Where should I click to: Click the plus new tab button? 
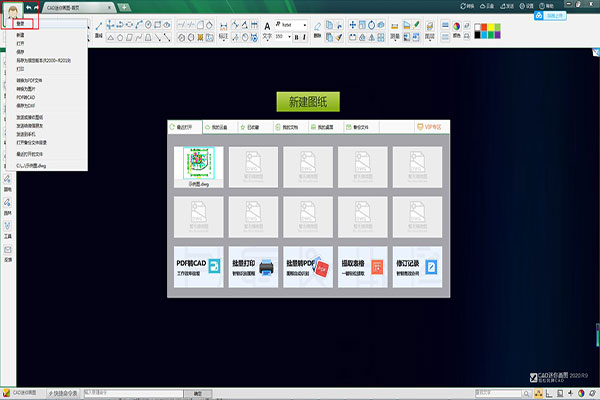pos(124,7)
